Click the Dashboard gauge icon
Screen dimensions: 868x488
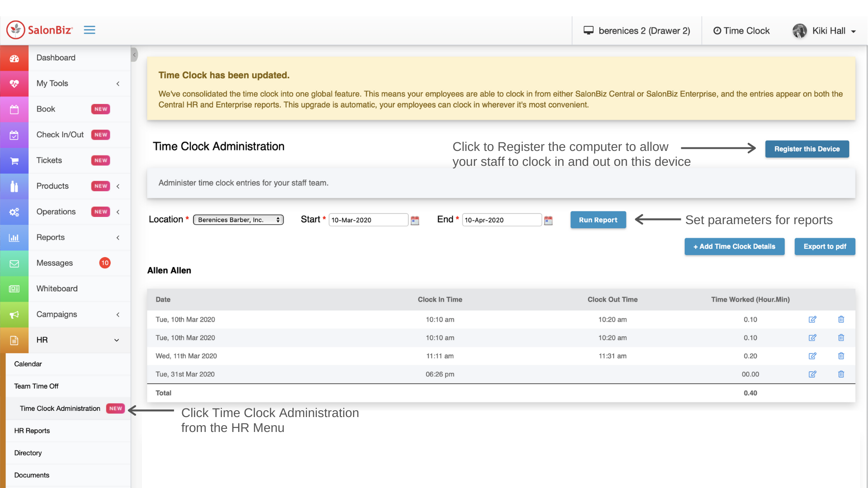pos(14,58)
